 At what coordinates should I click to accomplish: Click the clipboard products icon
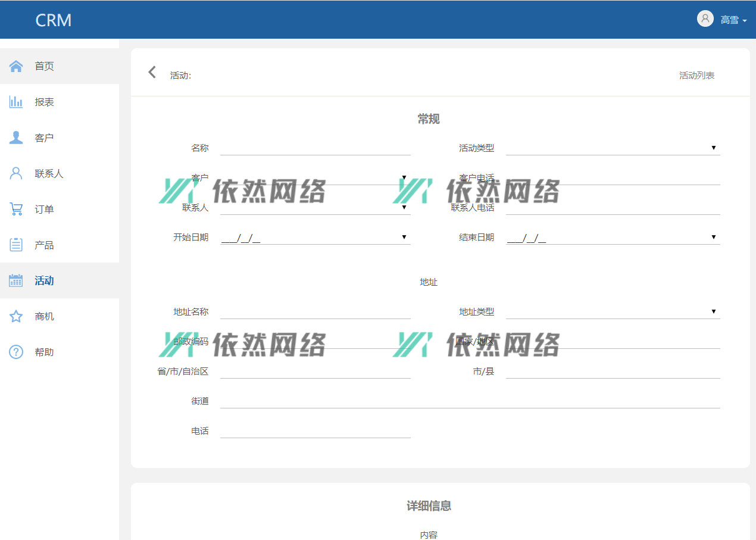tap(16, 245)
